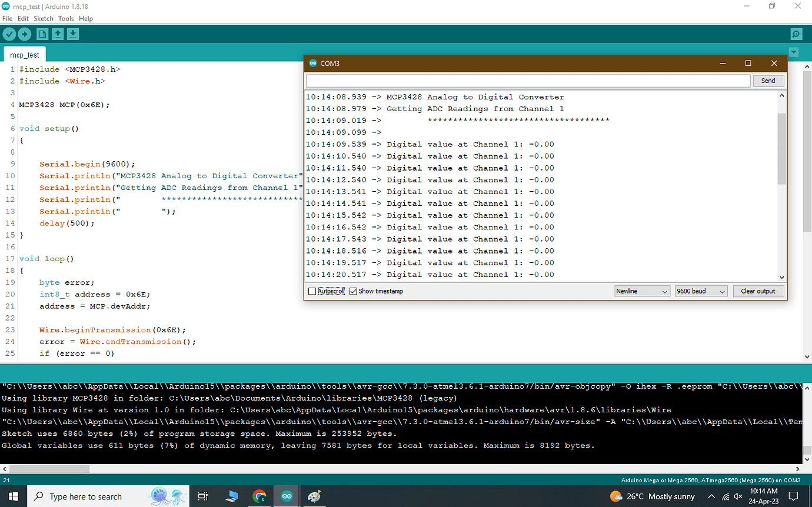Enable Autoscroll in the Serial Monitor

pos(312,291)
